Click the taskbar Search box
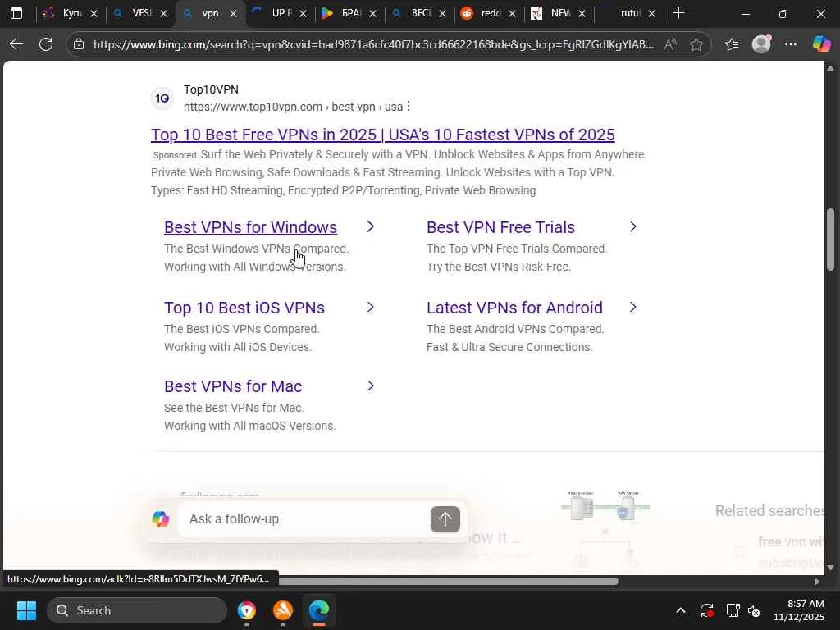Screen dimensions: 840x630 [137, 610]
